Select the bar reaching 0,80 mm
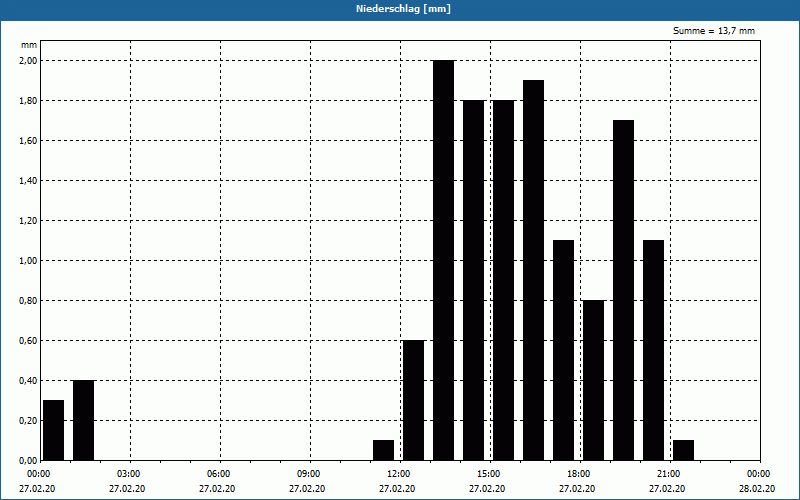 593,380
